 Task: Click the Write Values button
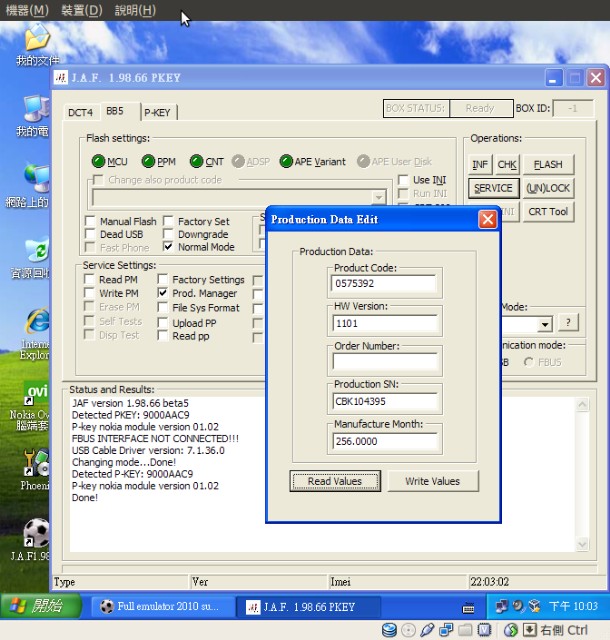(432, 481)
